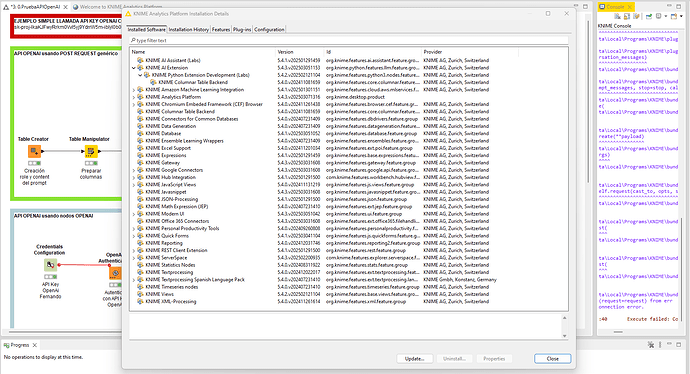This screenshot has width=690, height=374.
Task: Expand the KNIME Amazon Machine Learning Integration entry
Action: [134, 90]
